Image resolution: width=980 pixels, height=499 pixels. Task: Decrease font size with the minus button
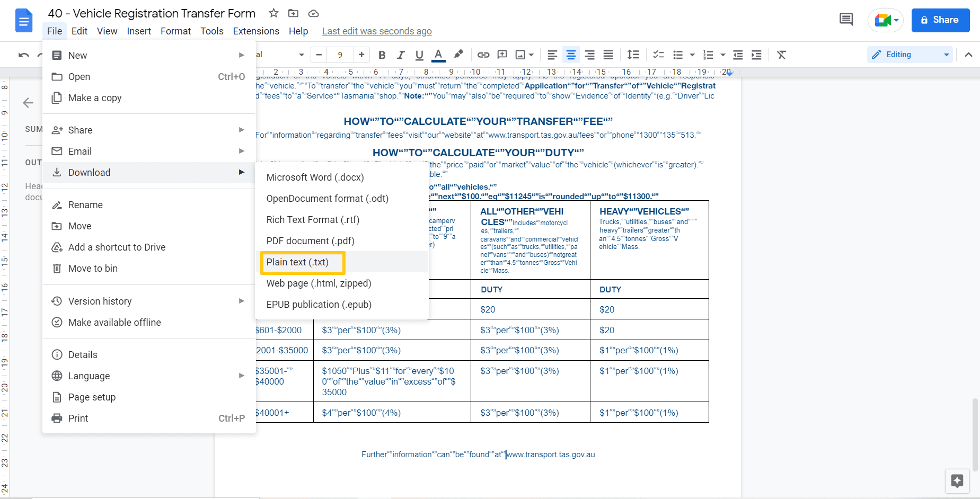(319, 55)
